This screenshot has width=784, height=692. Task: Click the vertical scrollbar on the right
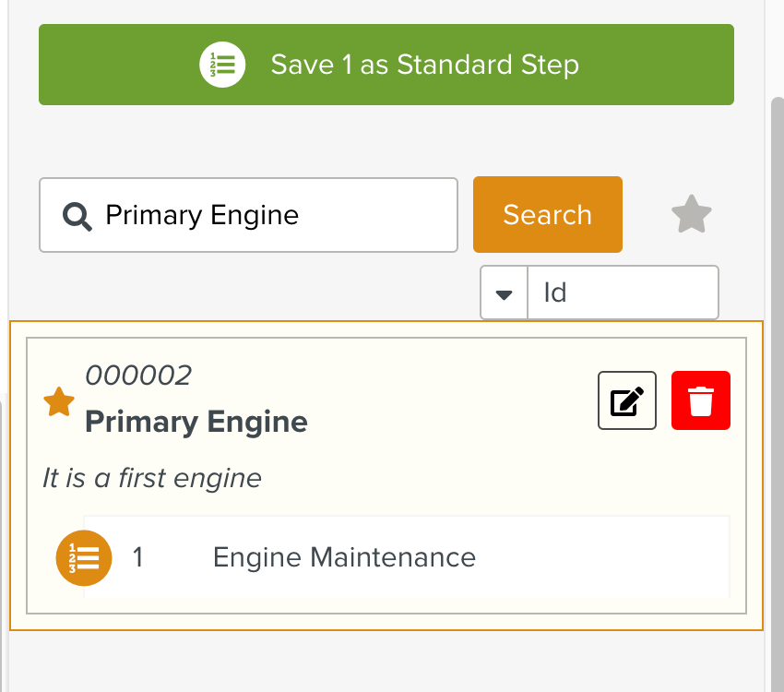coord(777,369)
